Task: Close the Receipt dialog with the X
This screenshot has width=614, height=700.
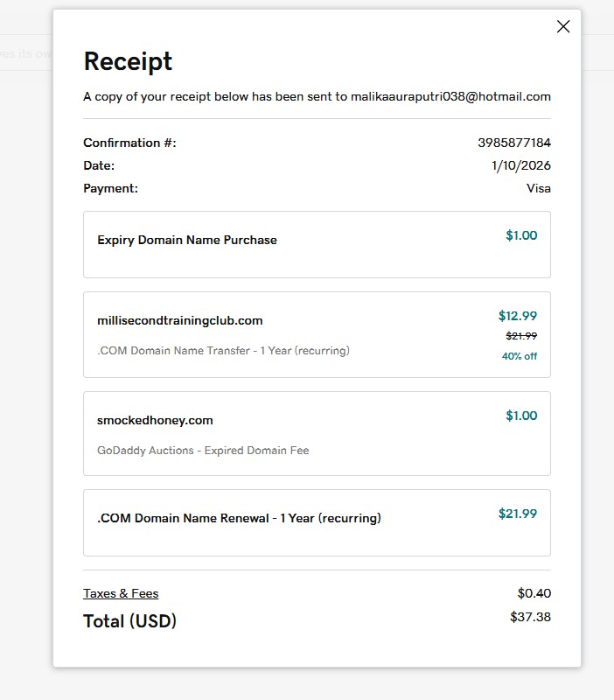Action: [563, 26]
